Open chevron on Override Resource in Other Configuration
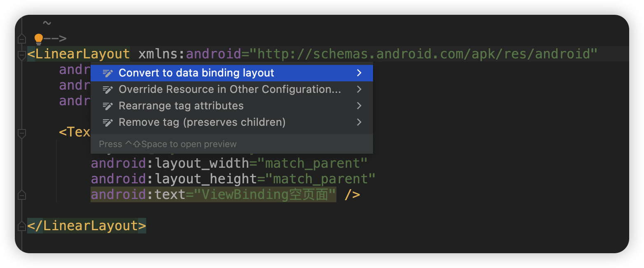Image resolution: width=644 pixels, height=268 pixels. coord(359,89)
